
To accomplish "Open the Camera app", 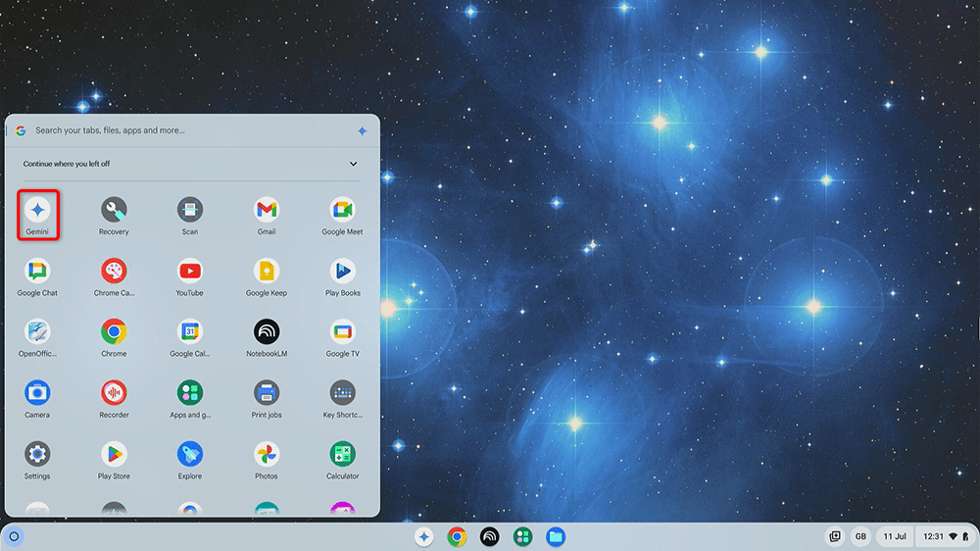I will point(37,399).
